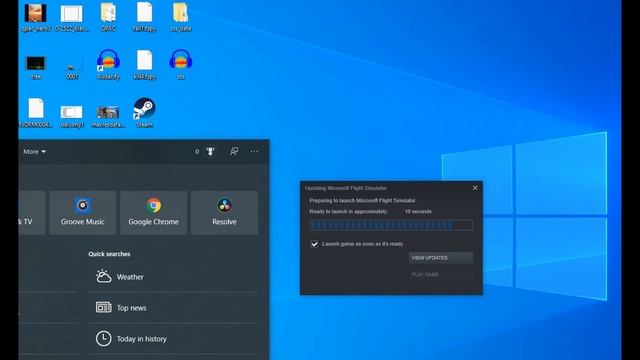Select the blank file between QPAC and sss_data

coord(144,16)
